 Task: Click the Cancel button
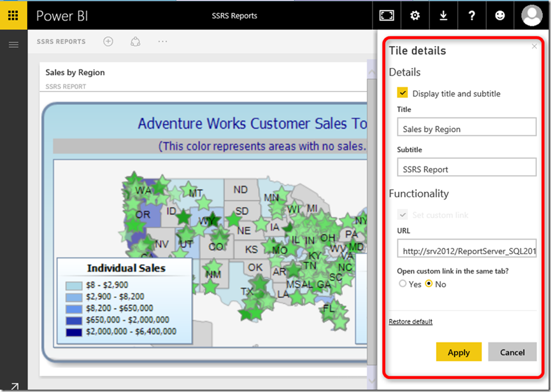pos(513,352)
